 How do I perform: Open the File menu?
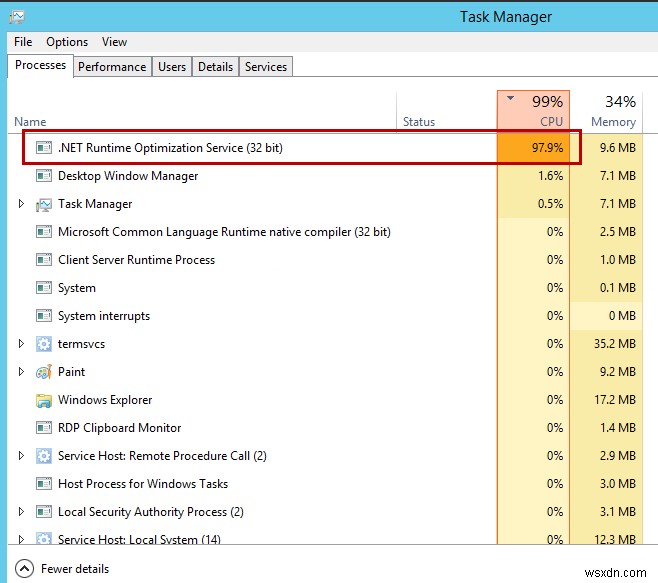click(23, 42)
